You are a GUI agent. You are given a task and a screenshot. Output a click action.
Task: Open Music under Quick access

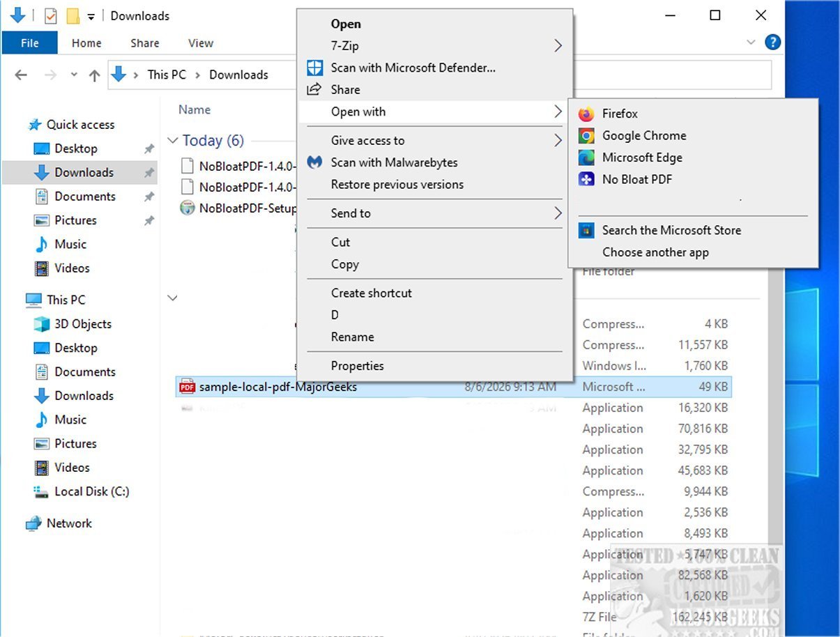point(70,244)
